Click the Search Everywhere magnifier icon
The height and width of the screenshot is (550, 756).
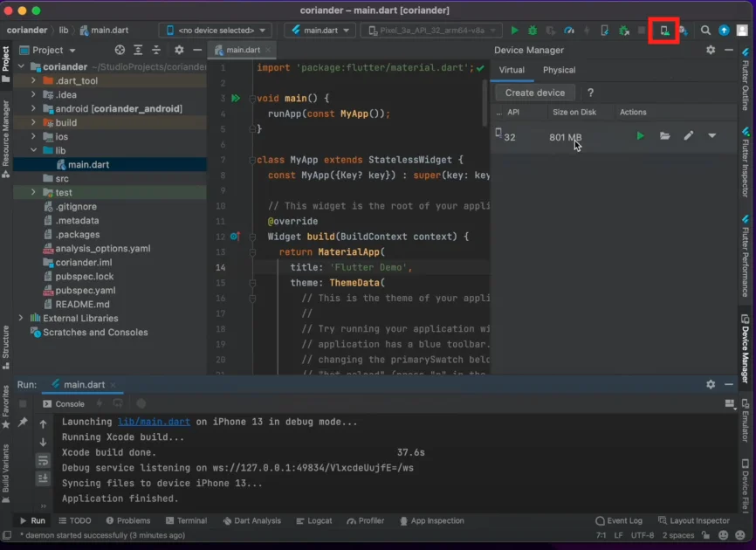tap(705, 31)
